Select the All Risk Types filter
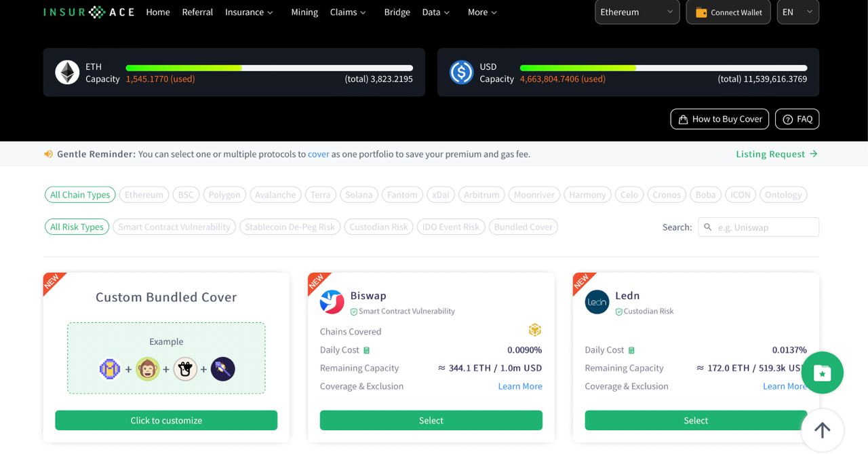868x454 pixels. tap(77, 227)
